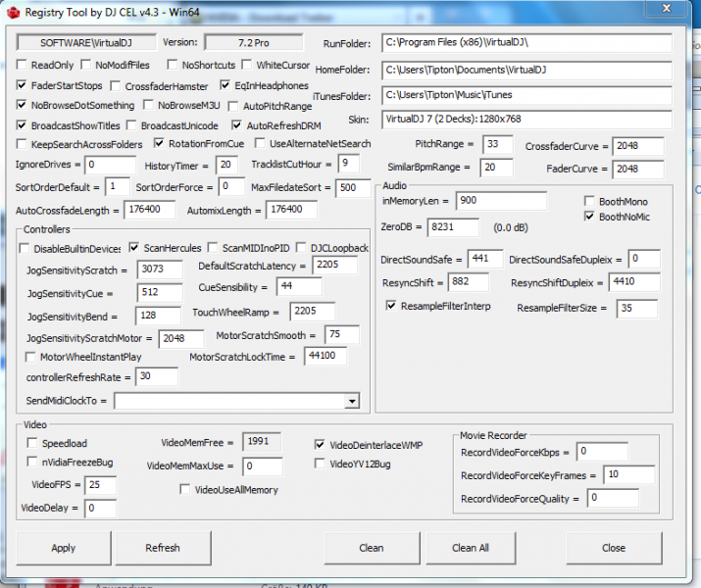Click the HistoryTimer value field

(226, 165)
